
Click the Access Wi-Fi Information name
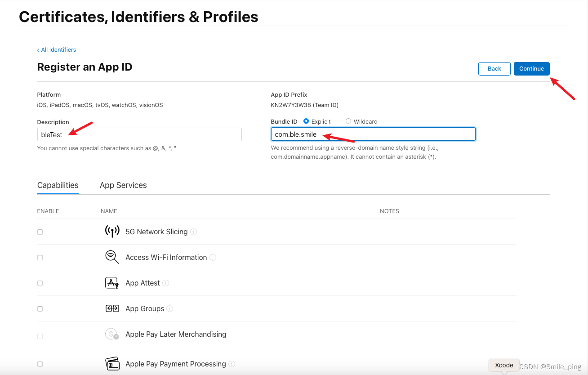166,257
